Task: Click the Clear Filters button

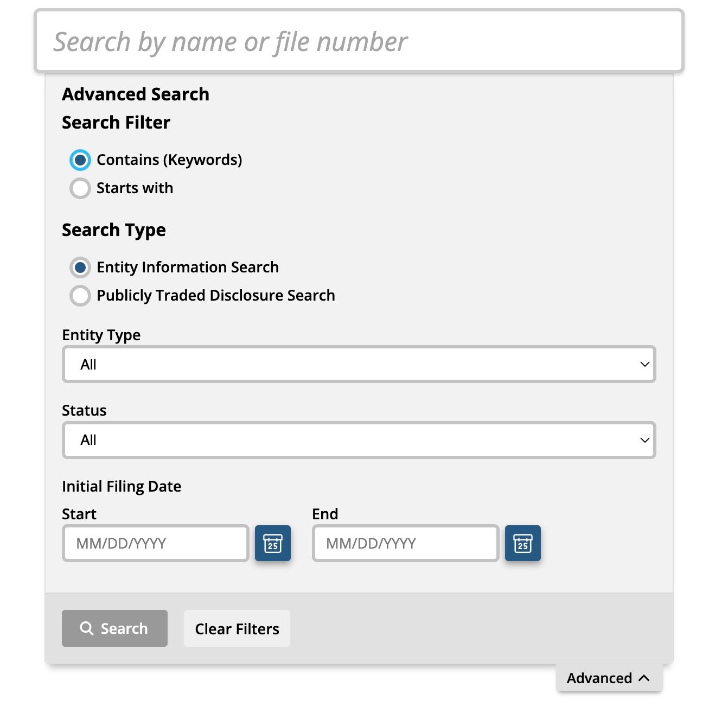Action: (237, 628)
